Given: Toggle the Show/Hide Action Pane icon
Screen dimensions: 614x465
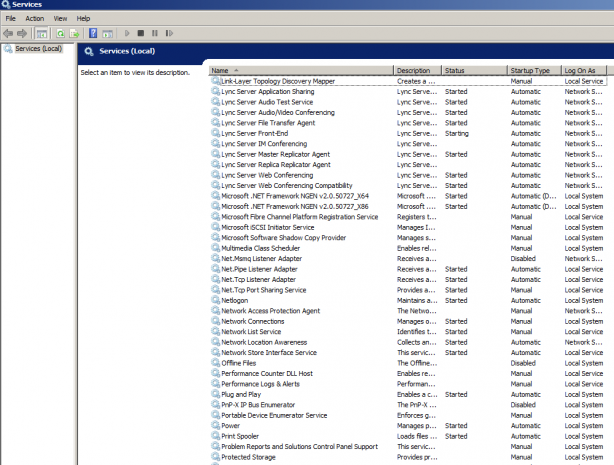Looking at the screenshot, I should point(107,34).
